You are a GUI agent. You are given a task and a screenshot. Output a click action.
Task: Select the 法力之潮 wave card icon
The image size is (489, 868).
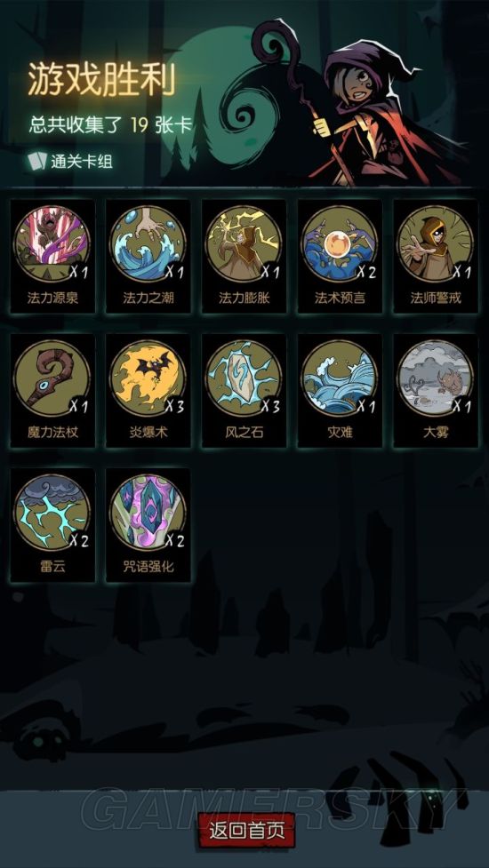tap(148, 244)
